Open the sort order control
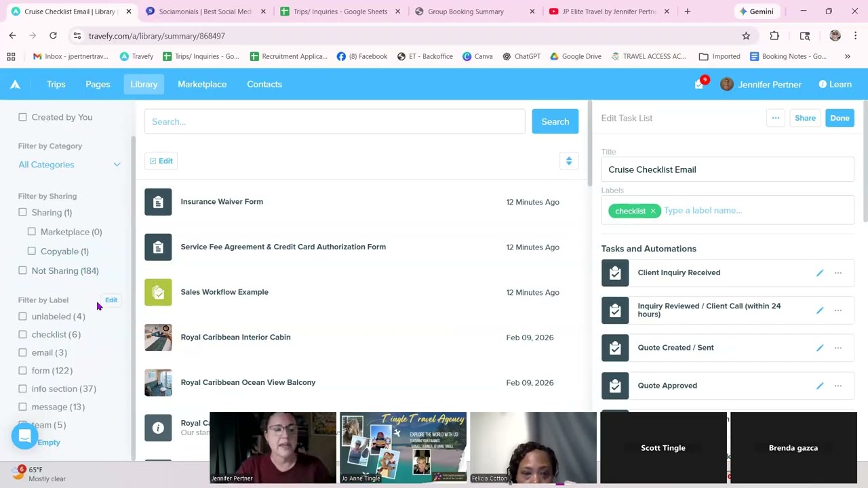Screen dimensions: 868x488 569,161
